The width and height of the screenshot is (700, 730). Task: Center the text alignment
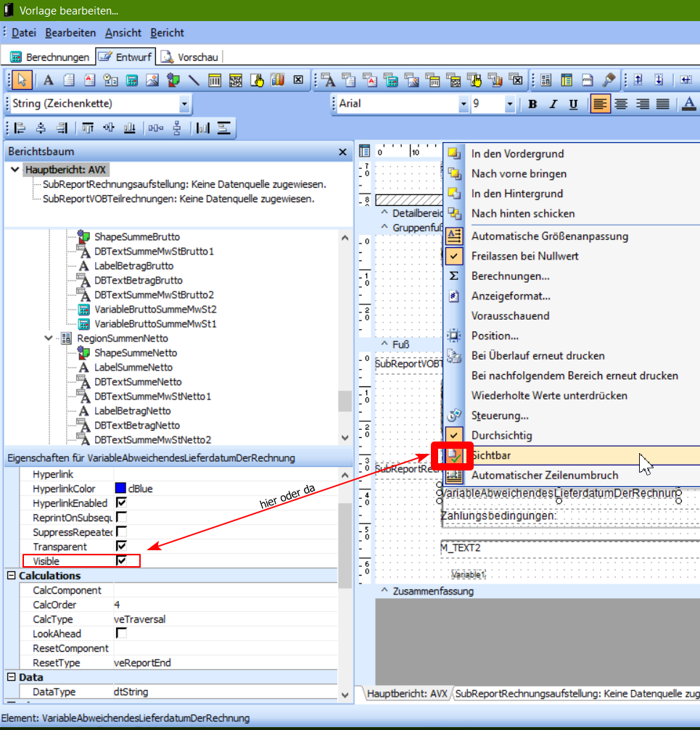tap(621, 104)
